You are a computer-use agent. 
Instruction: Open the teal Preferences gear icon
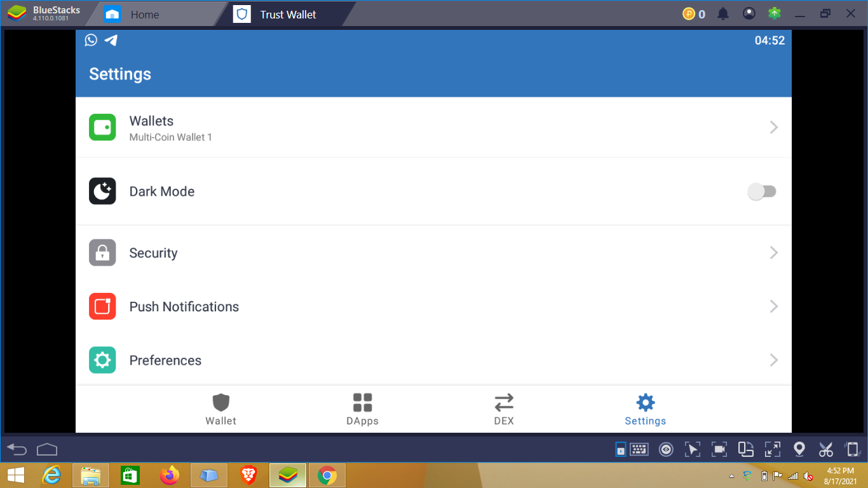(102, 360)
